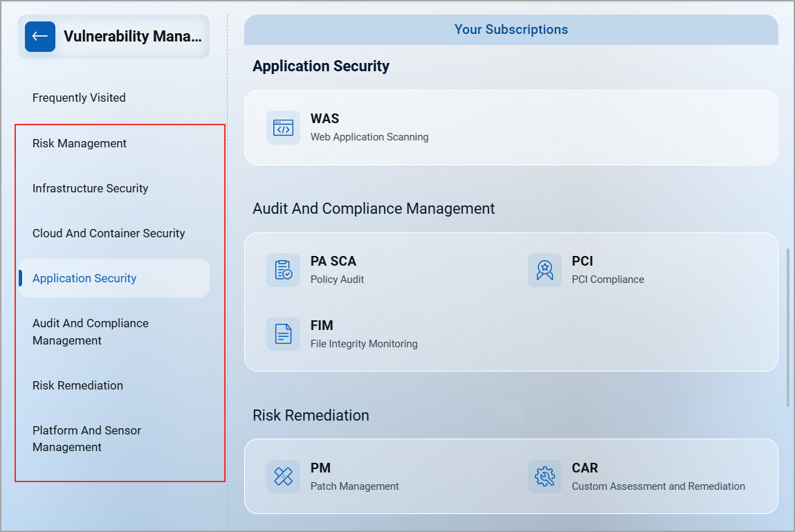Click the Risk Remediation section heading
This screenshot has width=795, height=532.
[x=311, y=415]
